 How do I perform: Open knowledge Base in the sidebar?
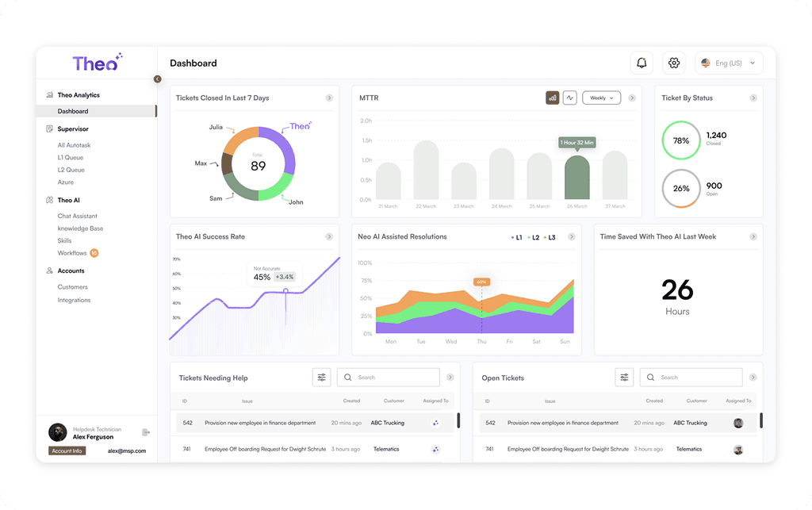80,228
